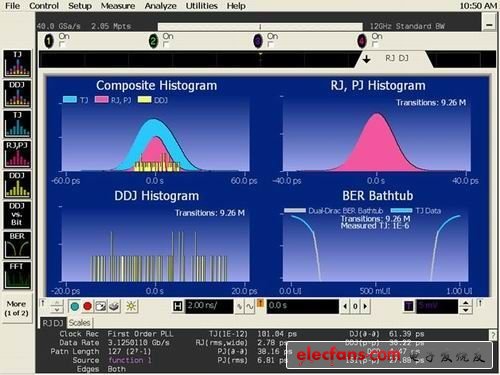This screenshot has height=375, width=500.
Task: Enable channel 4 On checkbox
Action: [375, 44]
